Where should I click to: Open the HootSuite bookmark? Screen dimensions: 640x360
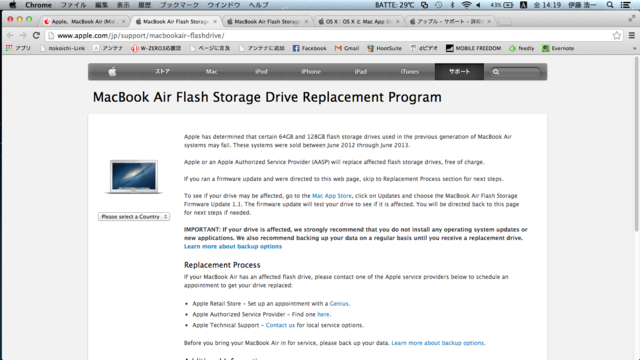[384, 48]
